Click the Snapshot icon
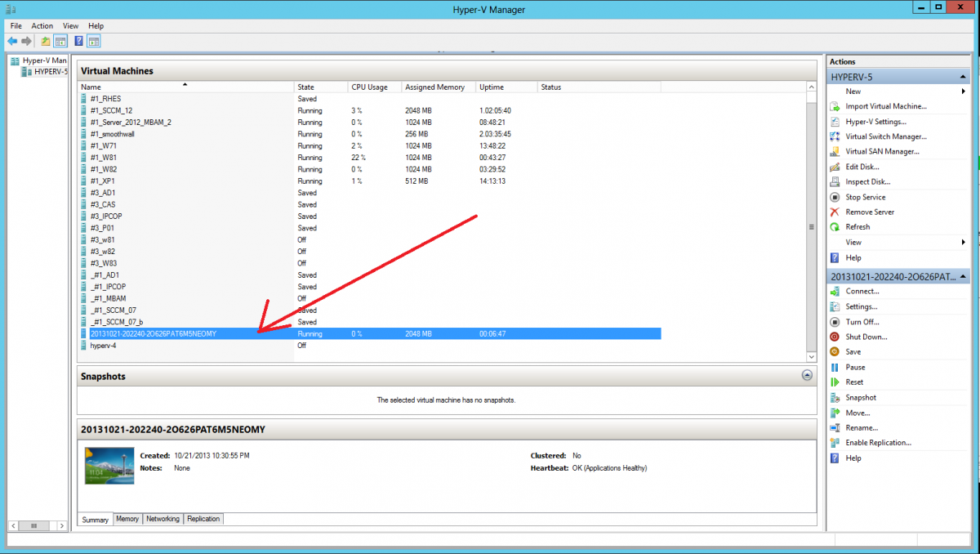Image resolution: width=980 pixels, height=554 pixels. [835, 397]
